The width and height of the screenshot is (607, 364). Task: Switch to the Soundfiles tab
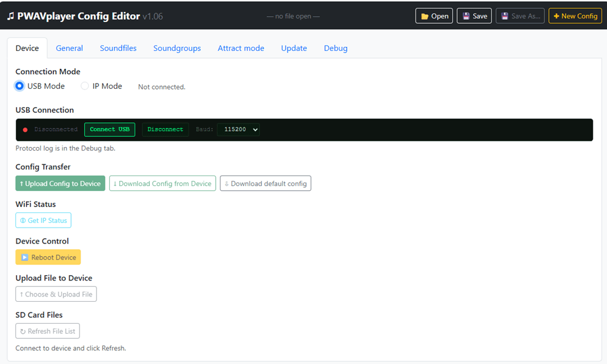(118, 48)
